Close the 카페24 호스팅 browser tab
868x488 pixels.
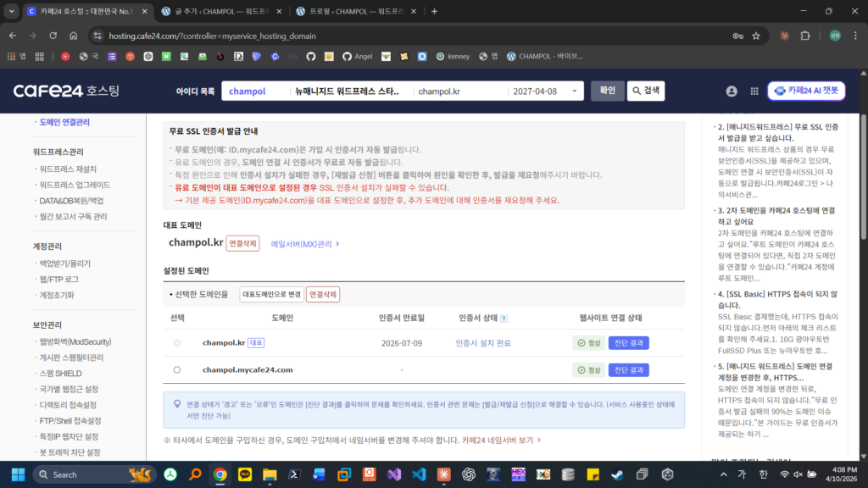(x=144, y=11)
